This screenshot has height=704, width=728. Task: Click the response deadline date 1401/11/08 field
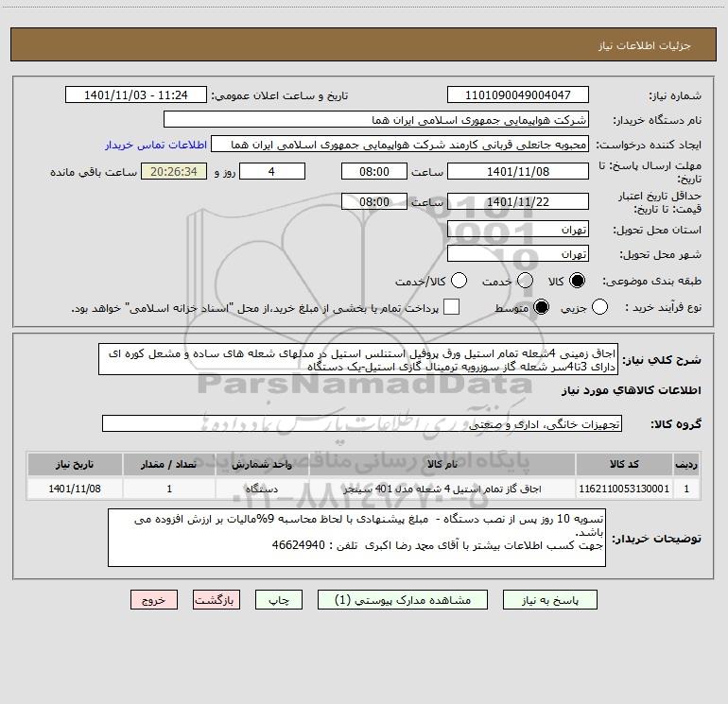click(x=518, y=171)
